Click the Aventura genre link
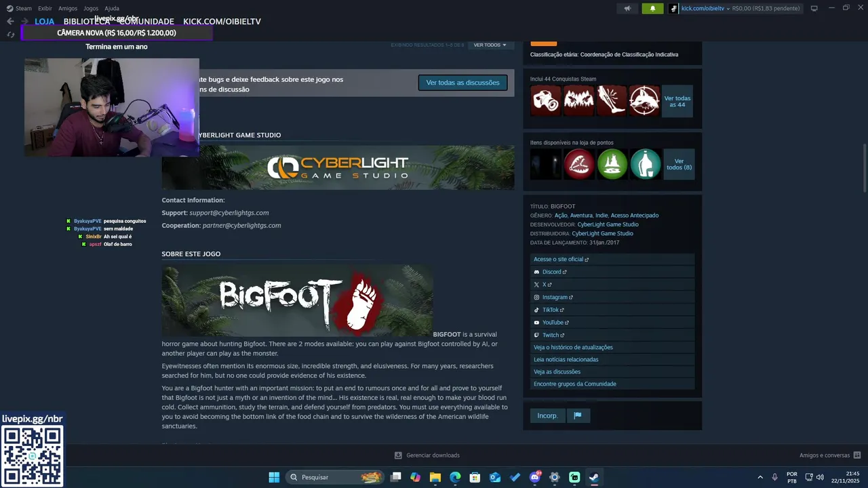The width and height of the screenshot is (868, 488). (581, 216)
